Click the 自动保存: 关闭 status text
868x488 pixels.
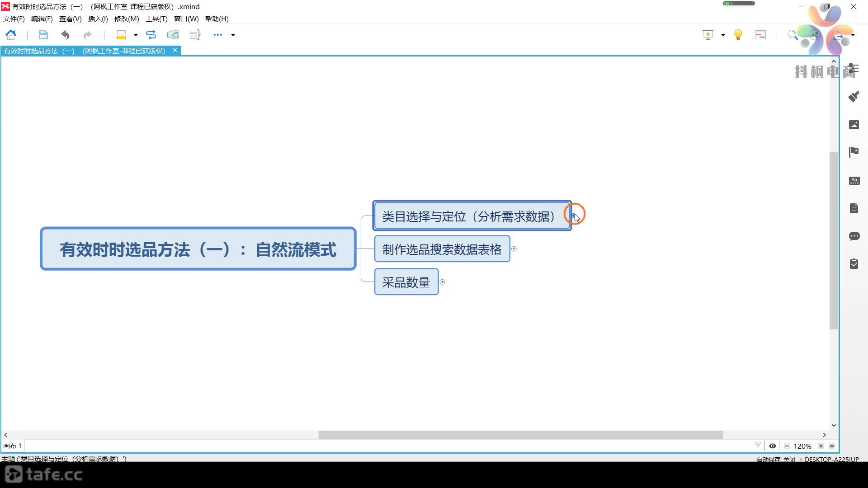click(776, 459)
